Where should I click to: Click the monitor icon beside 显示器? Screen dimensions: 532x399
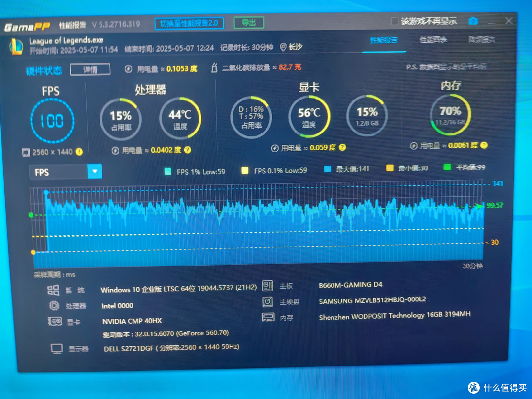[57, 348]
